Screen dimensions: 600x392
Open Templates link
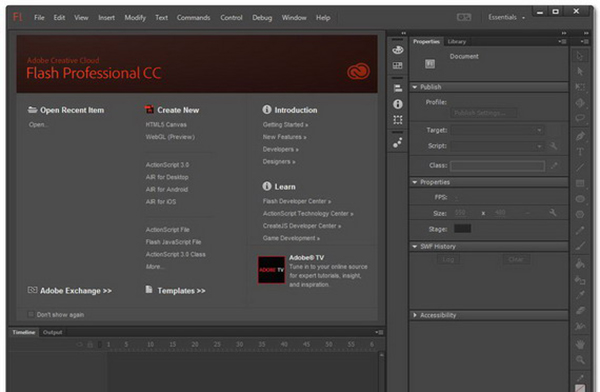click(x=181, y=291)
